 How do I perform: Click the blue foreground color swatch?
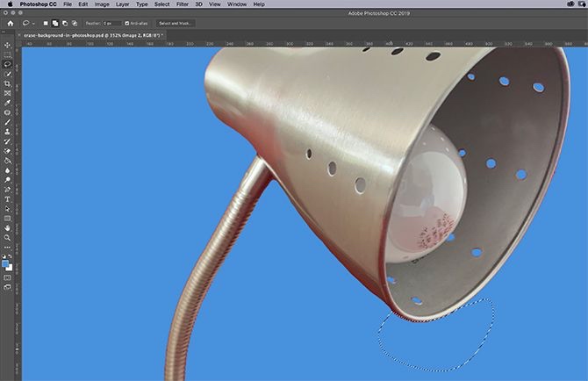click(6, 262)
